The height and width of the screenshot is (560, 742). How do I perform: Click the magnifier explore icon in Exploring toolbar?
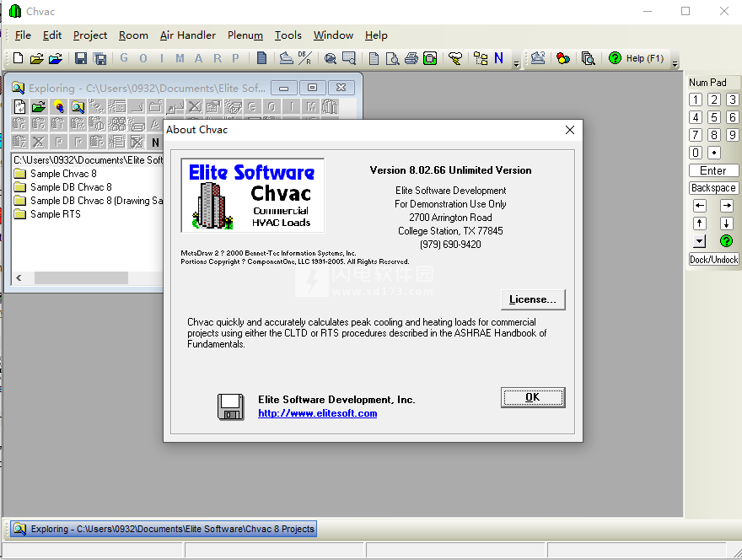[x=78, y=106]
